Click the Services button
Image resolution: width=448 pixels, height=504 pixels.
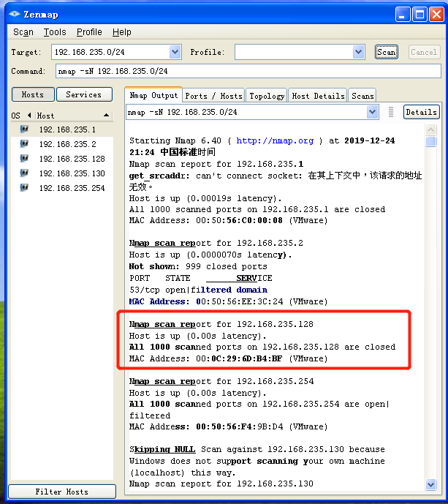[x=84, y=94]
